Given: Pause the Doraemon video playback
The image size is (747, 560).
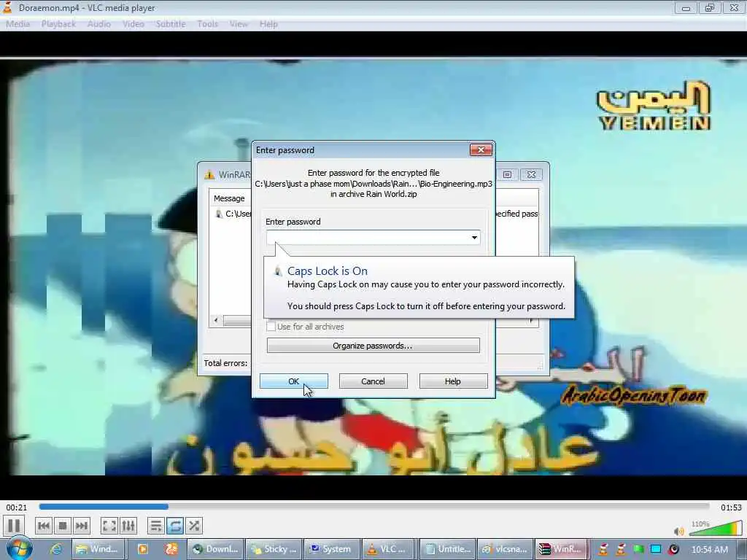Looking at the screenshot, I should 14,526.
